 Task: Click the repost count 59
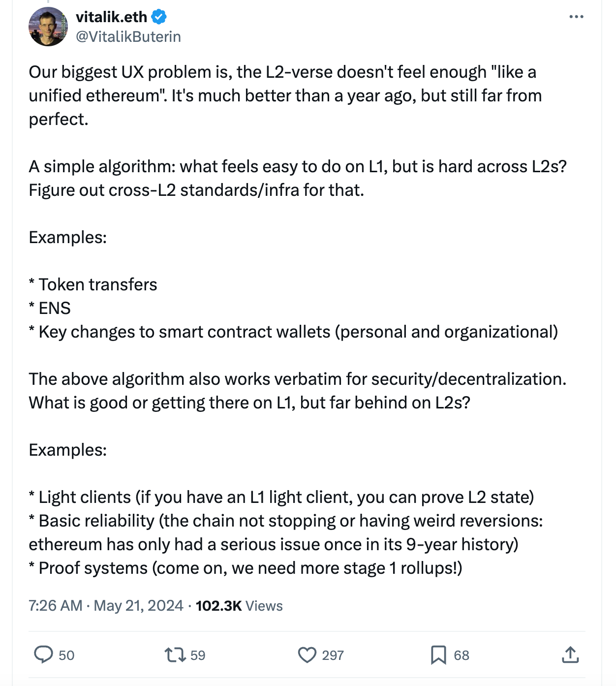point(198,655)
